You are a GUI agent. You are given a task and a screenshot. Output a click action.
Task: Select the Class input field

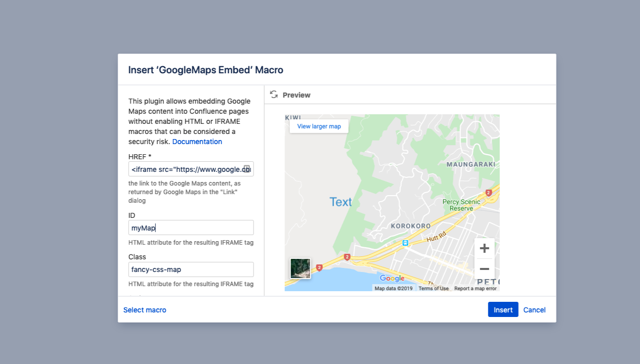[x=191, y=269]
